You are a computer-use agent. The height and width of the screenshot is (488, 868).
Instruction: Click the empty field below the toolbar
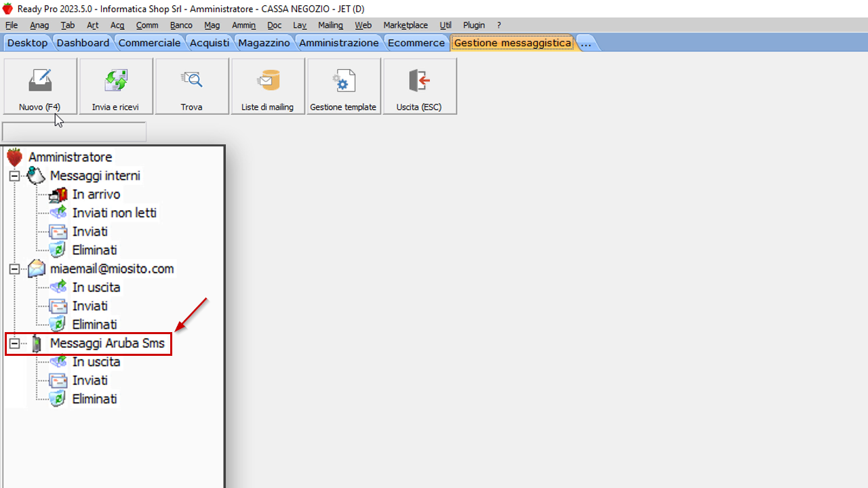tap(75, 131)
